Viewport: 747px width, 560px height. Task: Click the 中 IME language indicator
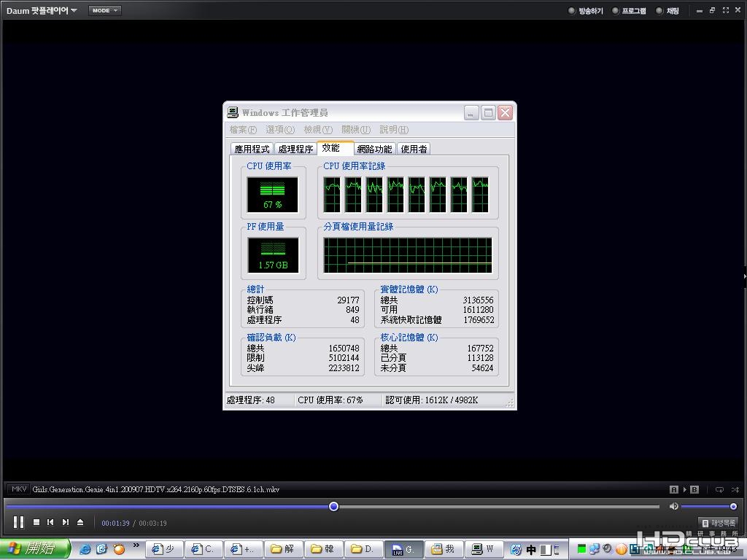click(x=531, y=550)
